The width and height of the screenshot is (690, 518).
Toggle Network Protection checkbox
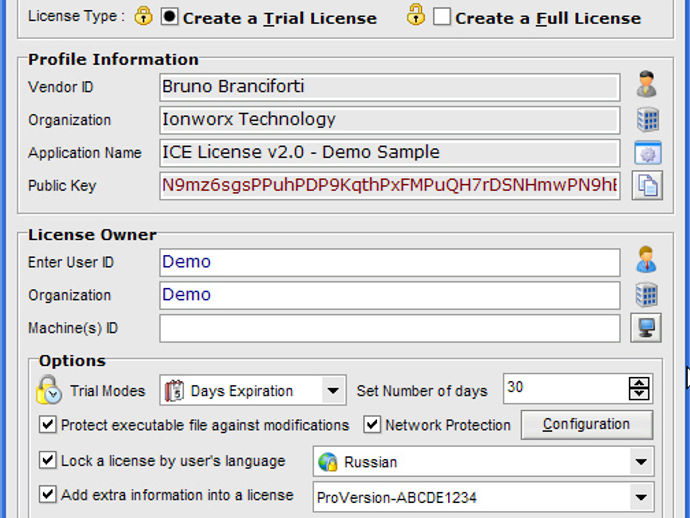372,425
